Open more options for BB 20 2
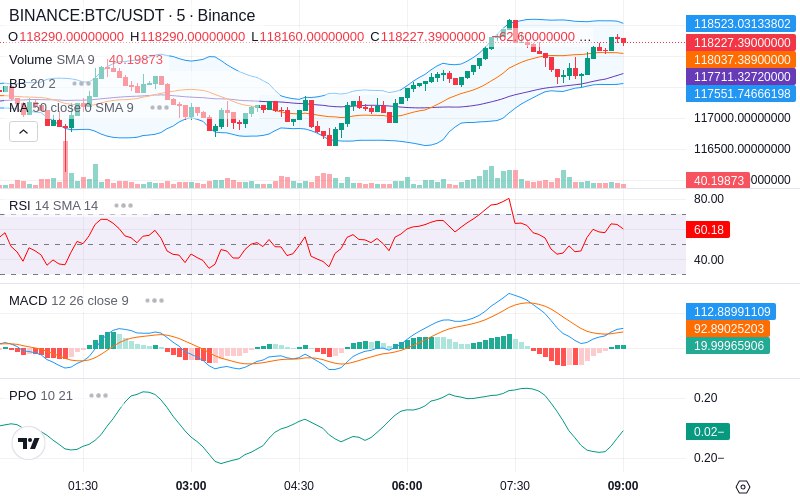The width and height of the screenshot is (800, 500). click(x=82, y=83)
